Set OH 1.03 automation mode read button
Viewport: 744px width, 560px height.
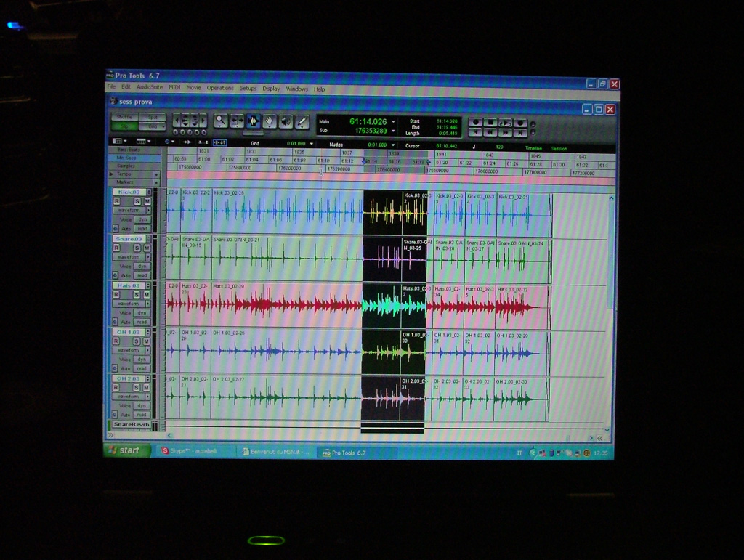[x=142, y=368]
